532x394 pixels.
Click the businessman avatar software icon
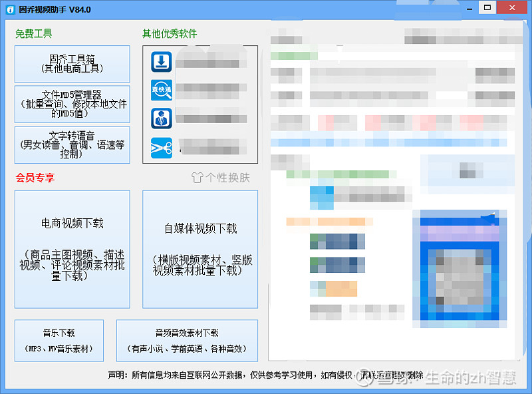(x=162, y=118)
